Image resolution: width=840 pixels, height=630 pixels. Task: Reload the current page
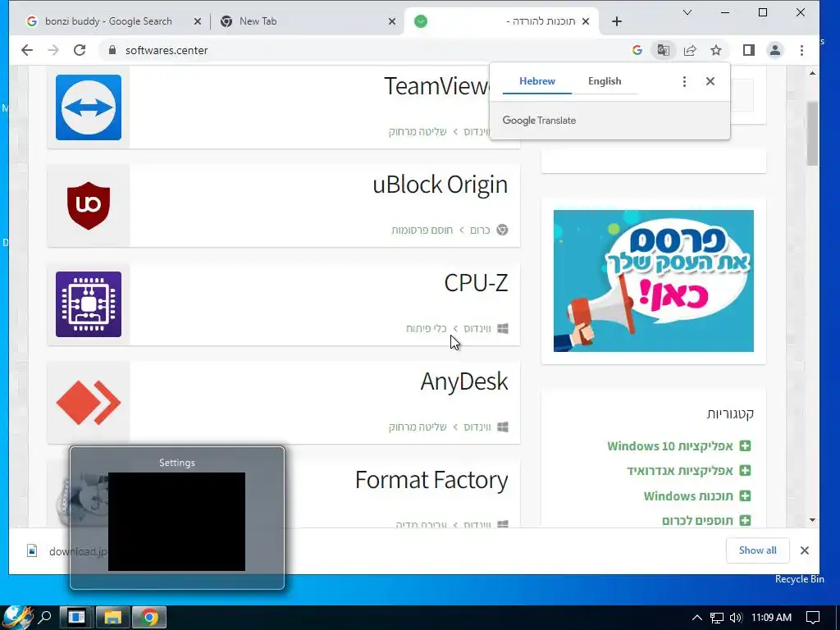click(80, 50)
